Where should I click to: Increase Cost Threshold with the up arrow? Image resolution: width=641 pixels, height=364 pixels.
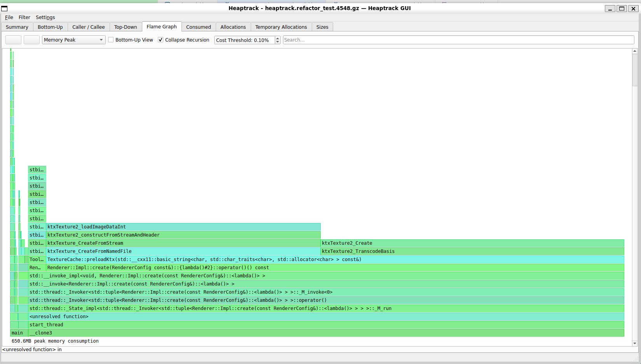click(278, 38)
